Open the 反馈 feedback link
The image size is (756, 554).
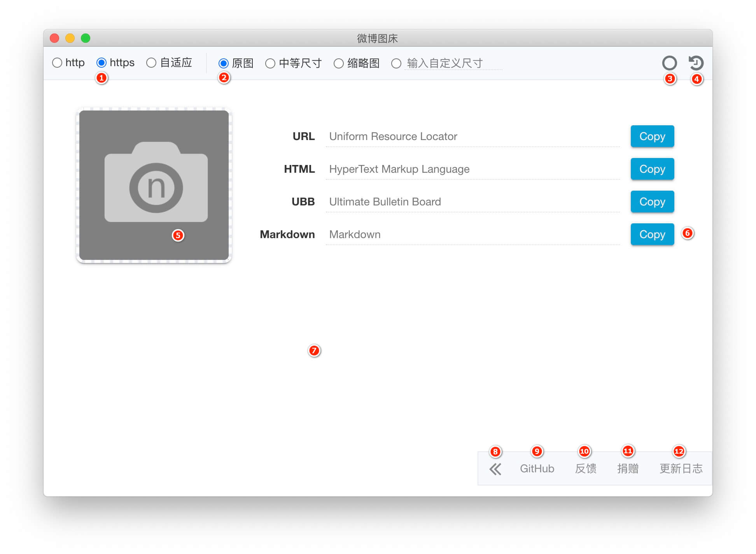pos(586,469)
